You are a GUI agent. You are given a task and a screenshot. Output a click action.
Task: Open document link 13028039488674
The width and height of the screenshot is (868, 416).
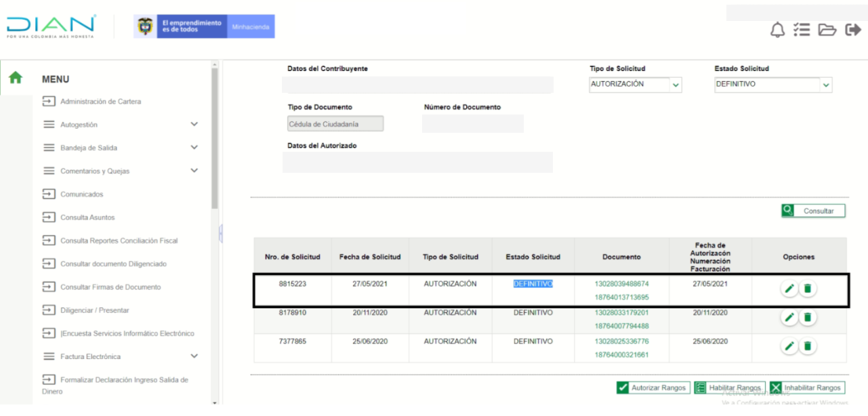(621, 284)
